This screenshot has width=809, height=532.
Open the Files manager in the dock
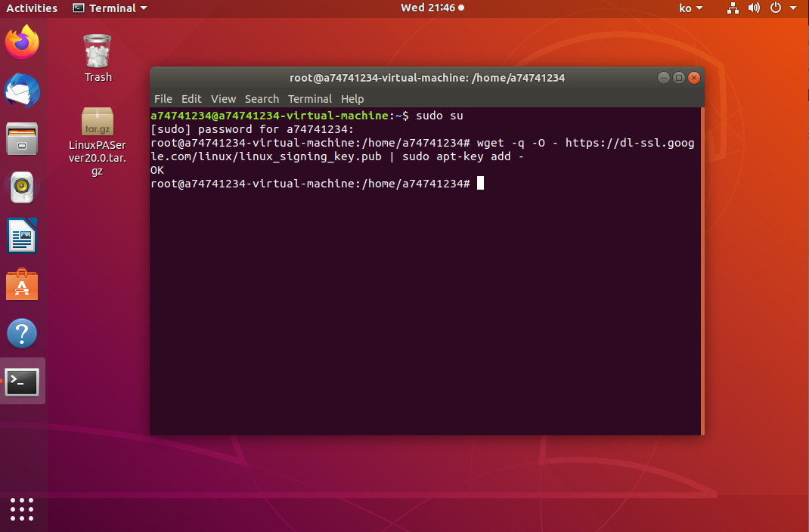click(22, 139)
